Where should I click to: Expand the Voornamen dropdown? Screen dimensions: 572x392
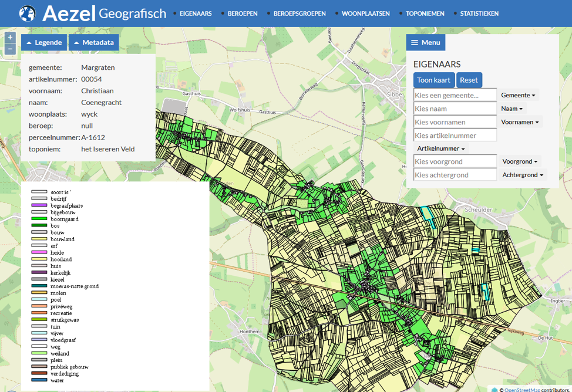point(520,122)
